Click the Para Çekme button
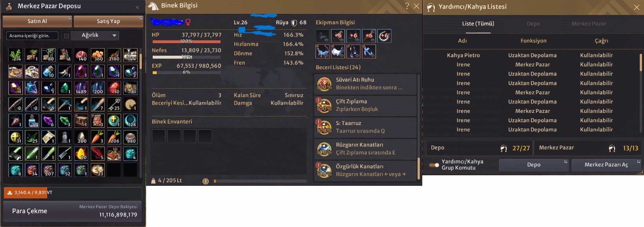The width and height of the screenshot is (644, 227). tap(73, 211)
